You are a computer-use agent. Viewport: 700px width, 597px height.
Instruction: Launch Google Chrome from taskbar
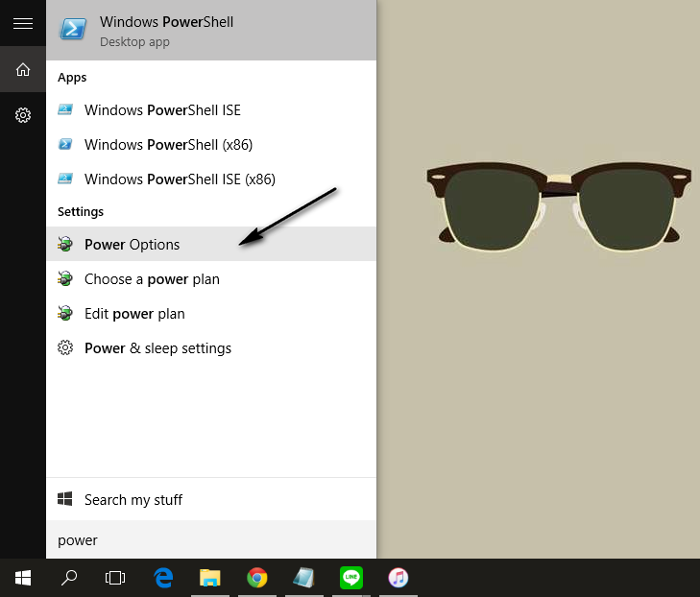pyautogui.click(x=257, y=578)
